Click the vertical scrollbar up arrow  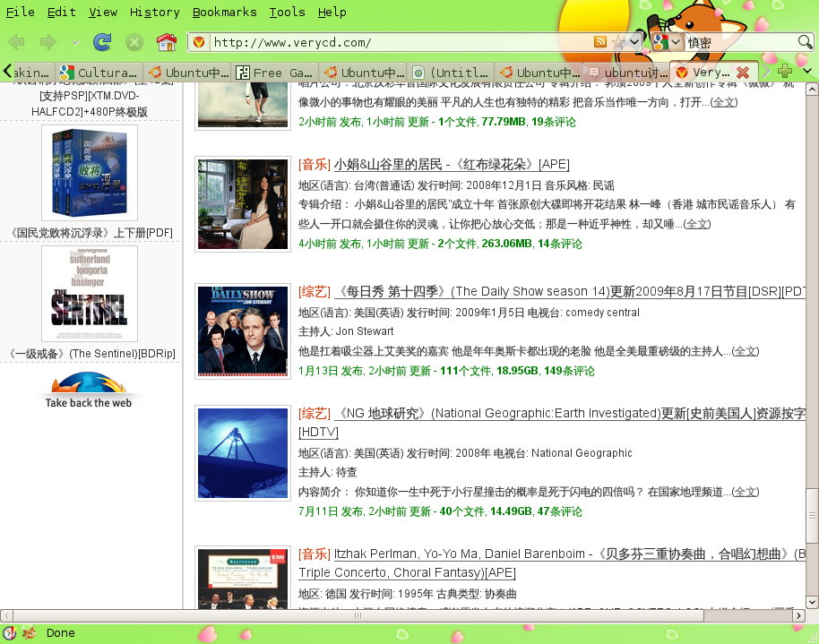coord(812,90)
